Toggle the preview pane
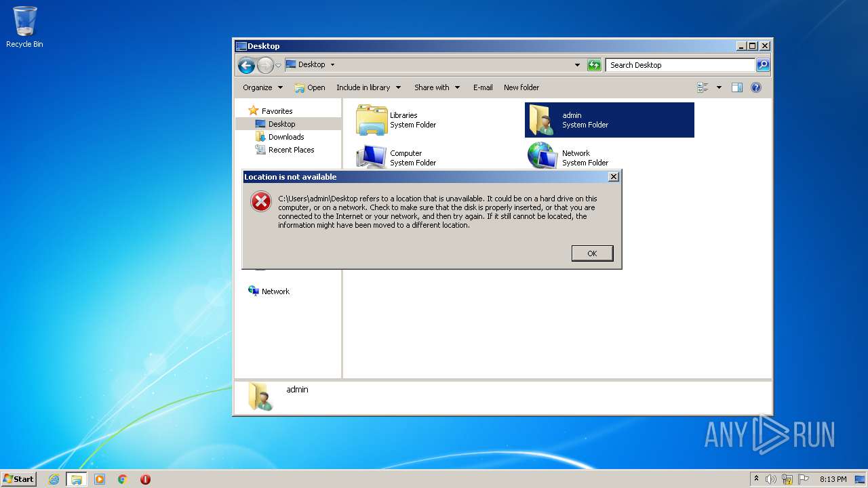The width and height of the screenshot is (868, 488). point(737,87)
